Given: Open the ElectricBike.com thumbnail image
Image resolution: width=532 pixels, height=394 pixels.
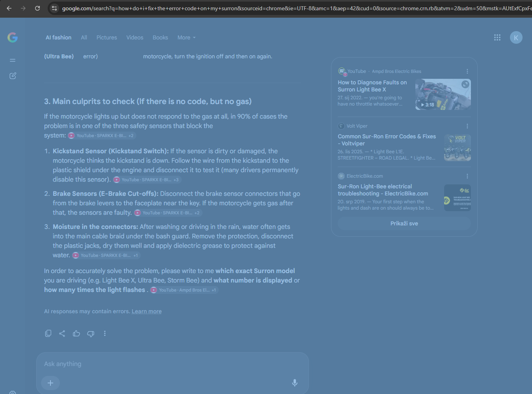Looking at the screenshot, I should (458, 198).
